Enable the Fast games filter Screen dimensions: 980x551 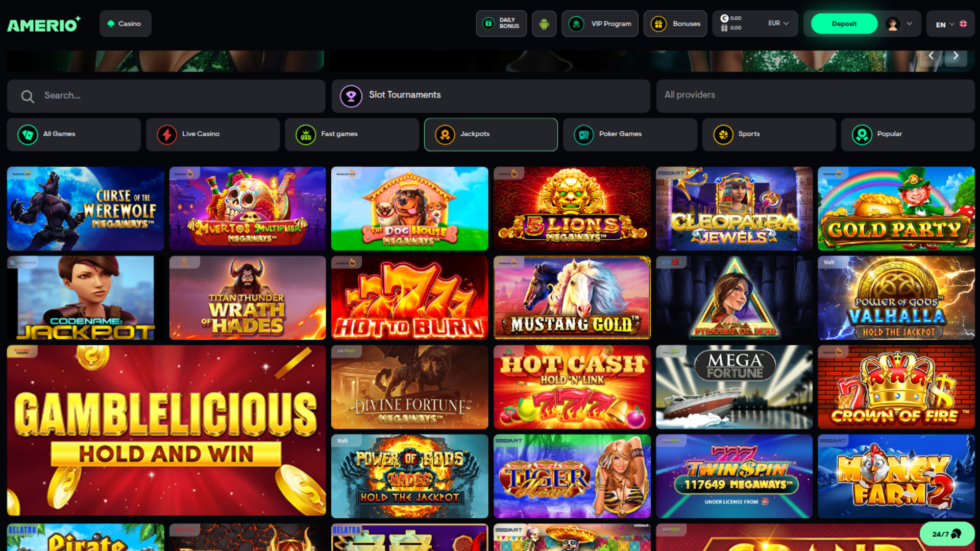click(x=352, y=134)
